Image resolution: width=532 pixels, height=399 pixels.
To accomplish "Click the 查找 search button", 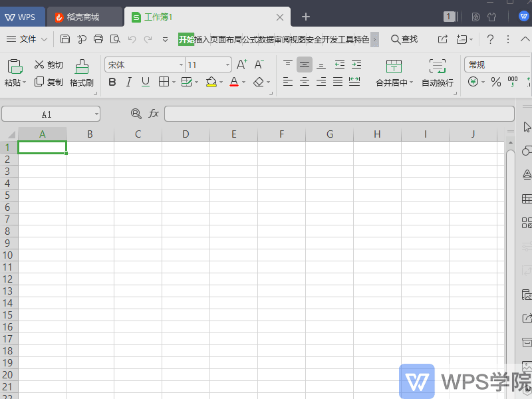I will click(x=404, y=39).
